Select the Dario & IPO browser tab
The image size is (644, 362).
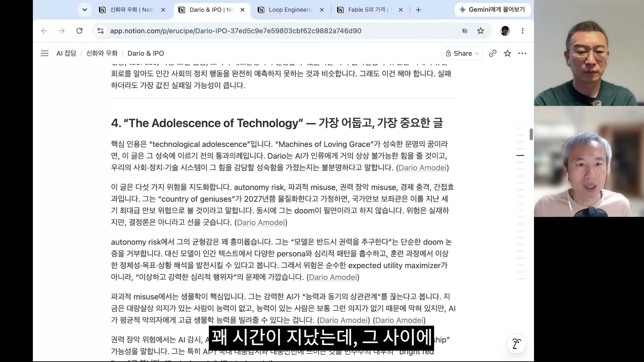[x=211, y=10]
